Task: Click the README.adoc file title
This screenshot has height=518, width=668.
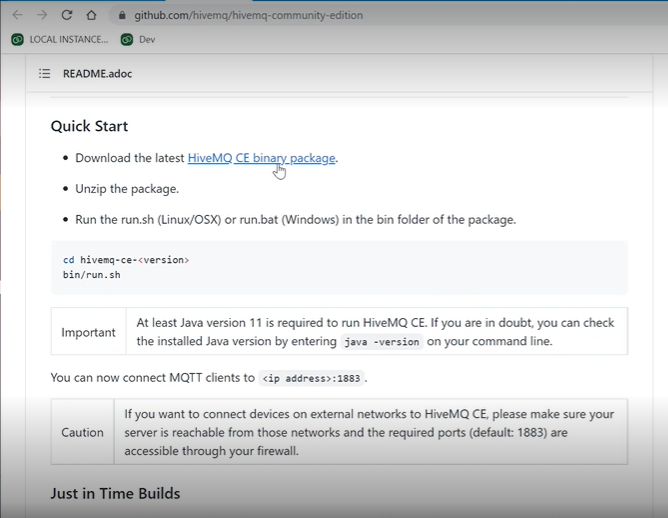Action: click(98, 74)
